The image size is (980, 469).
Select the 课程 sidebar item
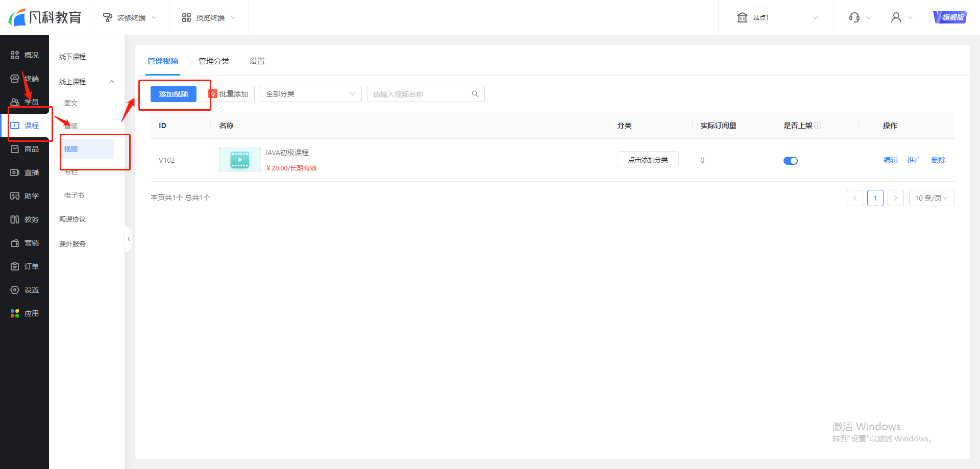(24, 126)
